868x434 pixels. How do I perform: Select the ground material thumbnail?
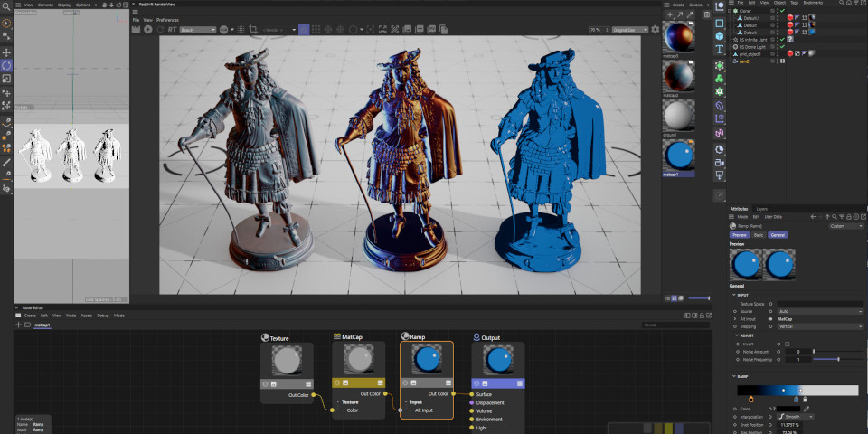678,116
